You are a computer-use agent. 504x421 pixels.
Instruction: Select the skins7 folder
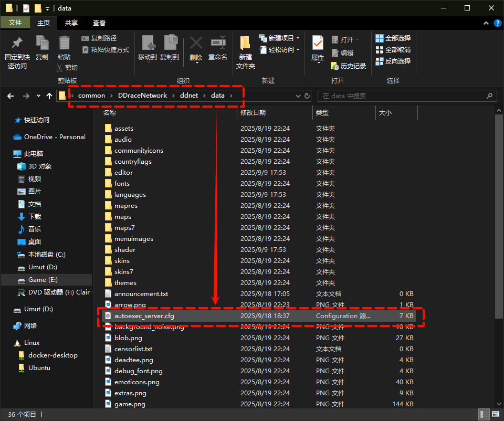(x=259, y=272)
